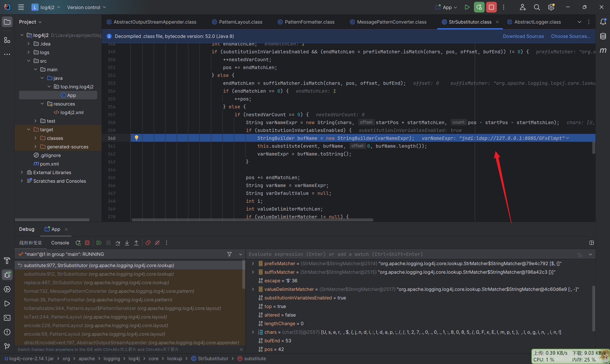Click StrSubstitutor in breadcrumb bar
This screenshot has height=364, width=610.
point(210,358)
